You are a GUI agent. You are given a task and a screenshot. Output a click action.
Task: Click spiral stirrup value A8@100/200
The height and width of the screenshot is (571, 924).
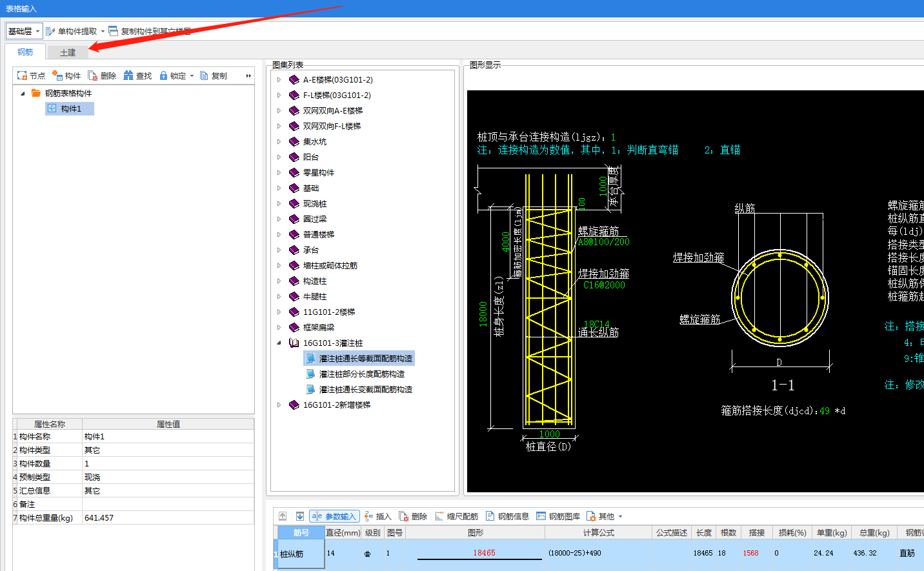tap(604, 242)
